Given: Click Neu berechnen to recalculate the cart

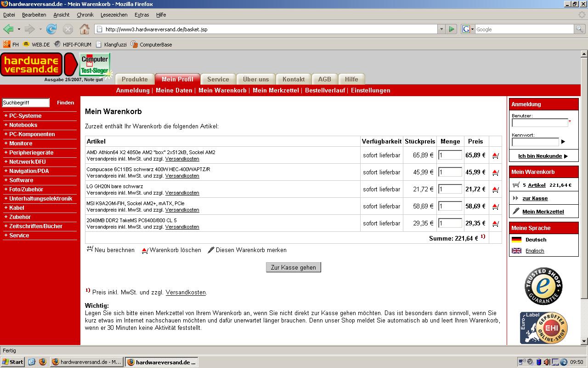Looking at the screenshot, I should point(111,250).
